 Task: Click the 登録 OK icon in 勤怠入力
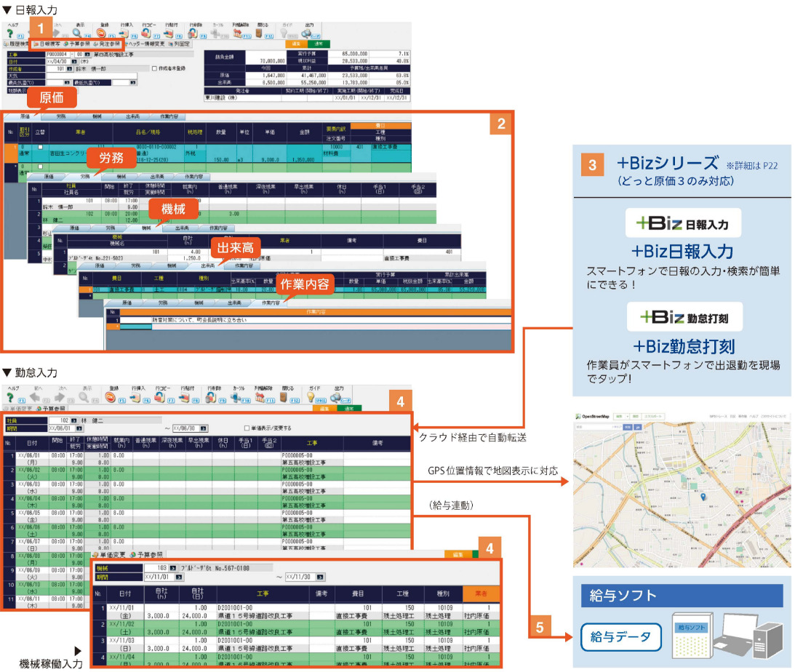point(110,398)
